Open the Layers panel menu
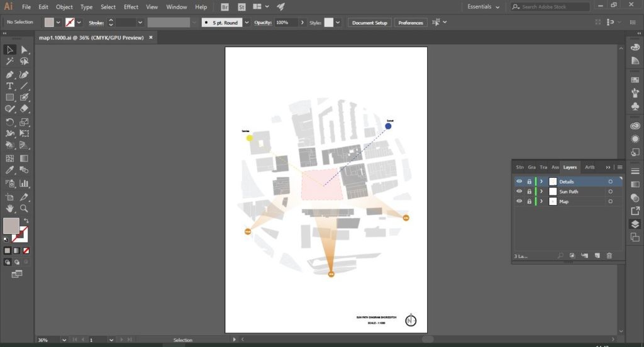 [x=619, y=167]
